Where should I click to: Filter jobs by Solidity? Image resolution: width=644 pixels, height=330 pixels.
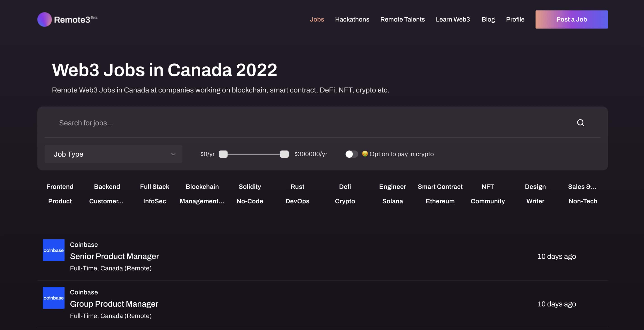(250, 187)
